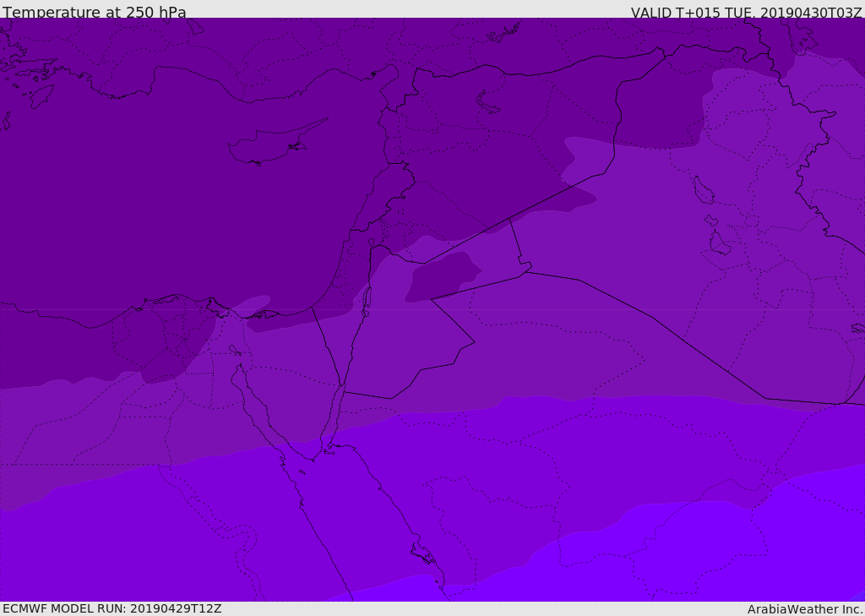
Task: Click the 'ECMWF MODEL RUN: 20190429T12Z' text
Action: tap(112, 608)
